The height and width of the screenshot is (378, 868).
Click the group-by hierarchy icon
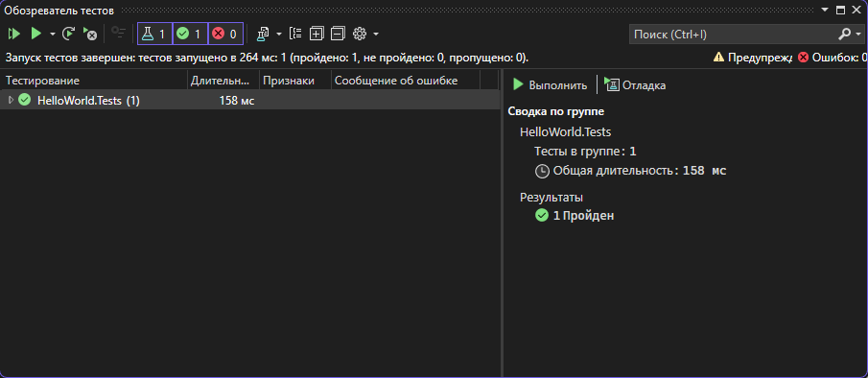[x=295, y=35]
